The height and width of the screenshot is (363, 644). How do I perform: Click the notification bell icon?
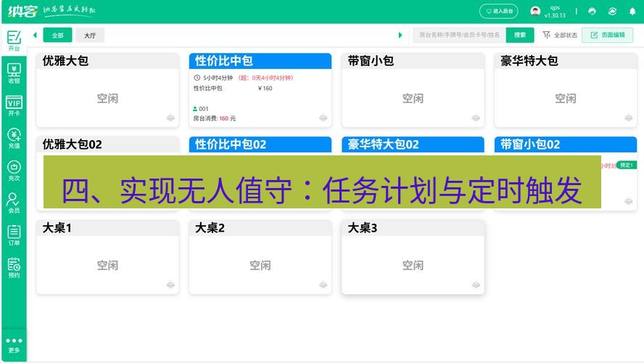point(632,12)
